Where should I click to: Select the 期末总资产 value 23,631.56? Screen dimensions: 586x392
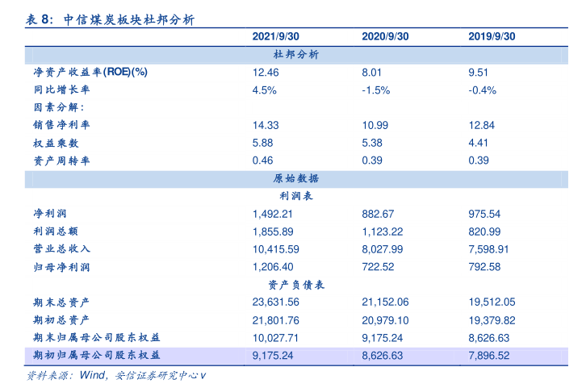pos(275,302)
